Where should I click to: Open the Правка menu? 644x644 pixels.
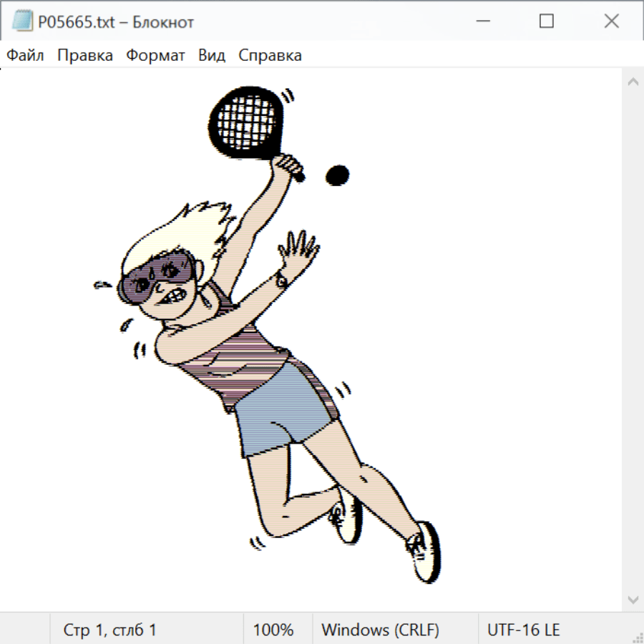85,56
